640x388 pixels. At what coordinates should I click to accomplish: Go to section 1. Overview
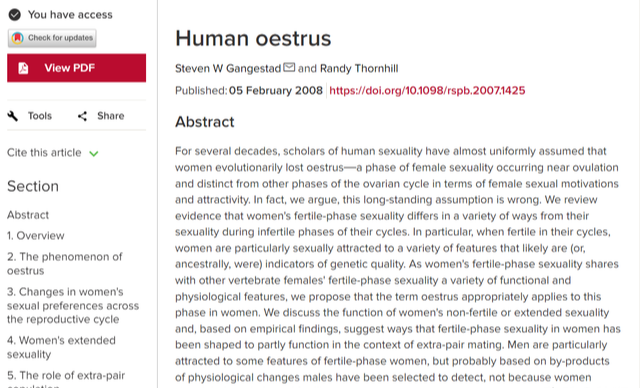click(36, 236)
